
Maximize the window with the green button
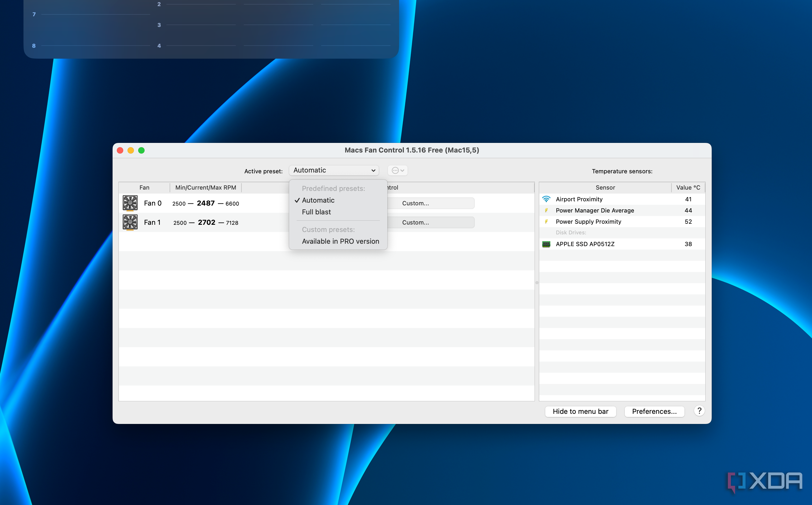click(141, 150)
